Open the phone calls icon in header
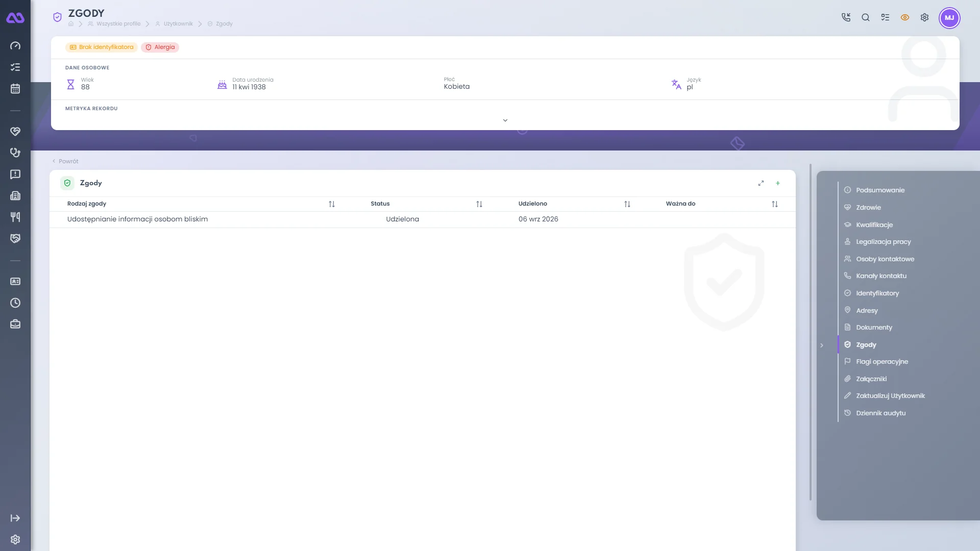 (846, 17)
